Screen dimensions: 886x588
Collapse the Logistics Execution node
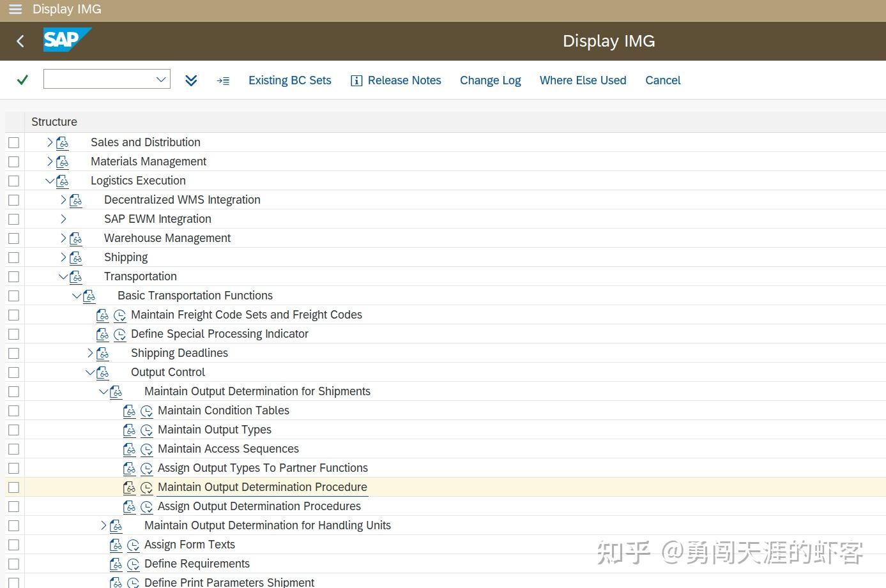[x=50, y=181]
